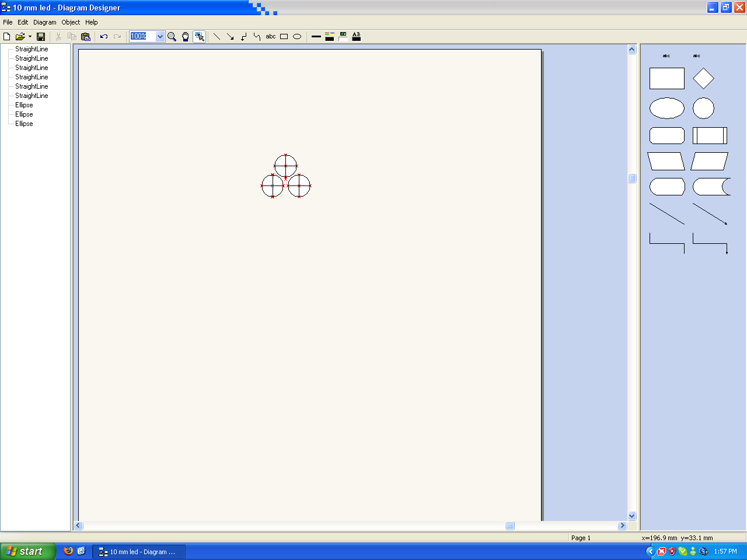Click the Paste clipboard icon
This screenshot has width=747, height=560.
[x=86, y=36]
